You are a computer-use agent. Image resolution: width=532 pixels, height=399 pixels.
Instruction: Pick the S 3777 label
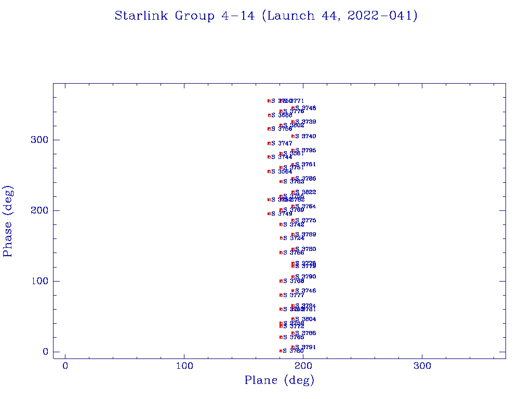click(x=294, y=295)
